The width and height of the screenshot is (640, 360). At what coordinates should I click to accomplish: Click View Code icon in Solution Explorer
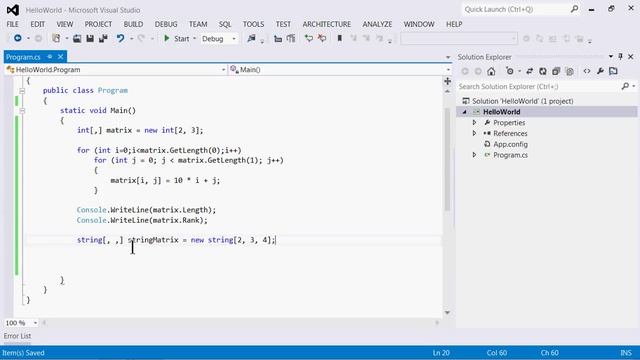pyautogui.click(x=587, y=71)
